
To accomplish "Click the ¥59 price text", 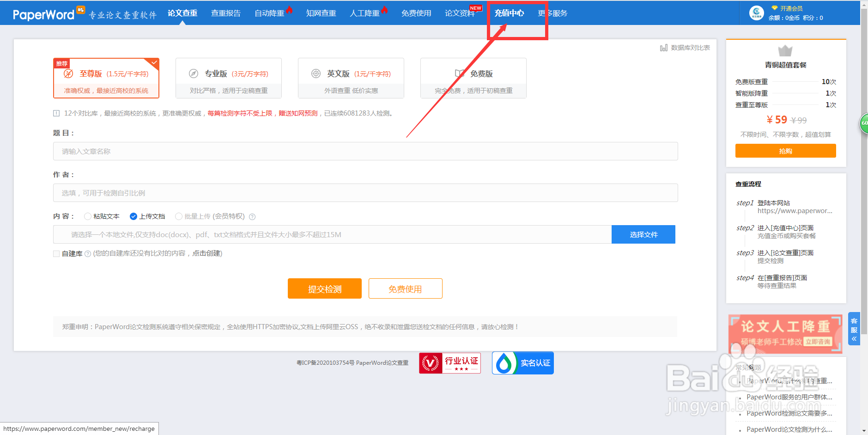I will (x=777, y=120).
